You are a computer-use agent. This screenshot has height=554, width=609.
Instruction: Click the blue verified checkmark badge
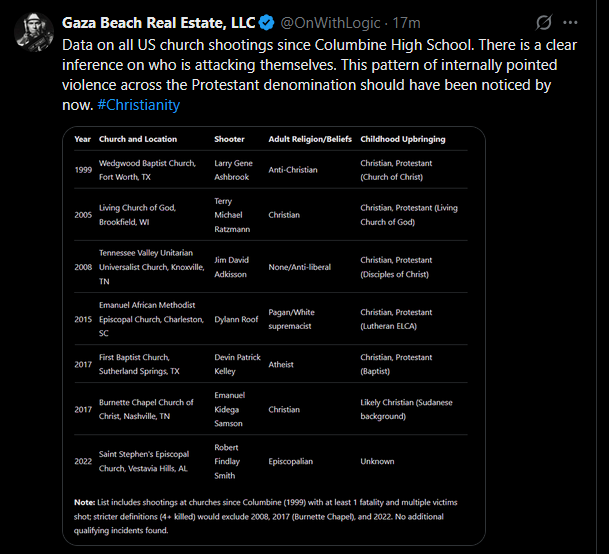click(x=266, y=23)
